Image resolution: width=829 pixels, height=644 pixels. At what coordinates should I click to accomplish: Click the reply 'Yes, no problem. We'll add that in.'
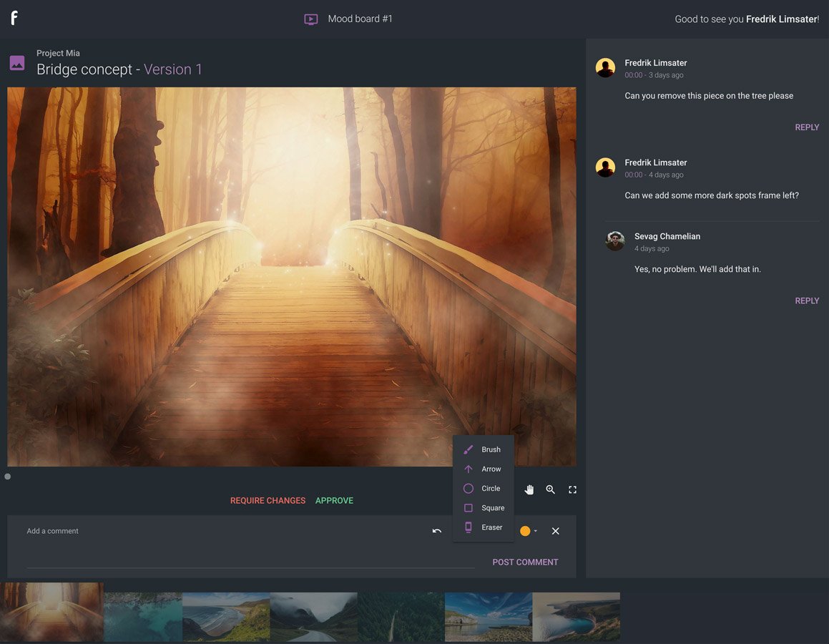tap(698, 269)
